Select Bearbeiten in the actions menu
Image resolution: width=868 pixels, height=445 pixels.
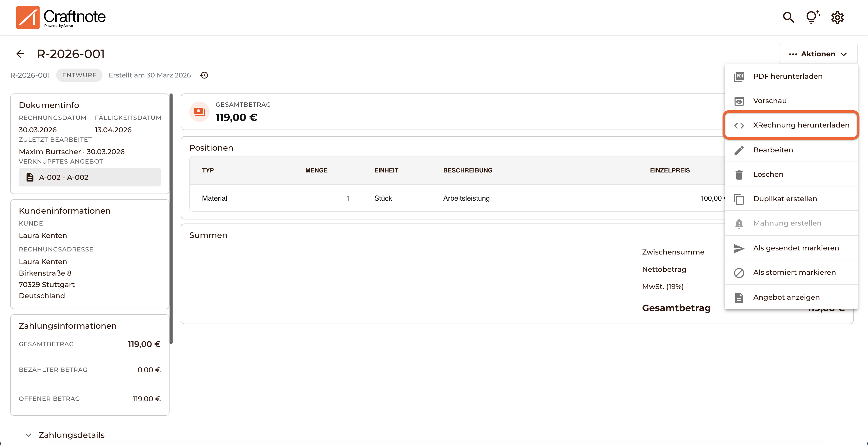coord(773,150)
